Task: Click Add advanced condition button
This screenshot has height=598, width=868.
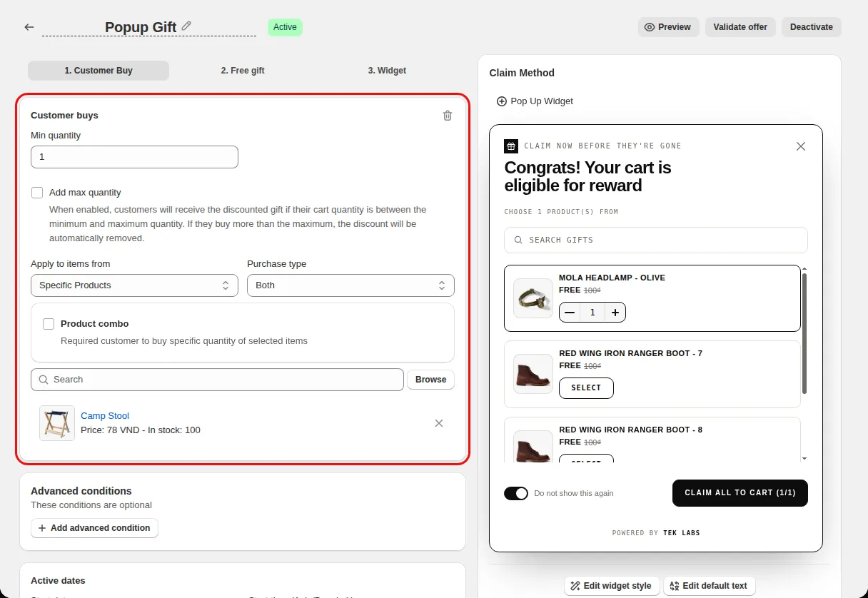Action: [94, 528]
